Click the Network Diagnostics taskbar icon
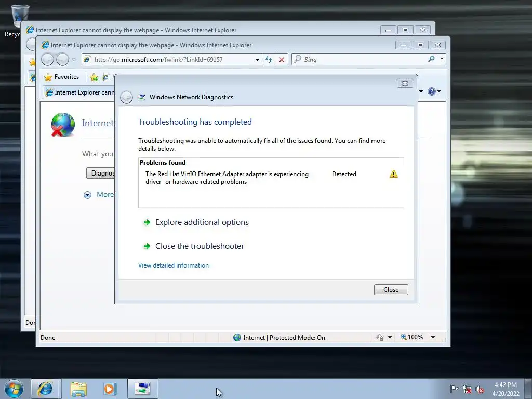Screen dimensions: 532x399 142,389
